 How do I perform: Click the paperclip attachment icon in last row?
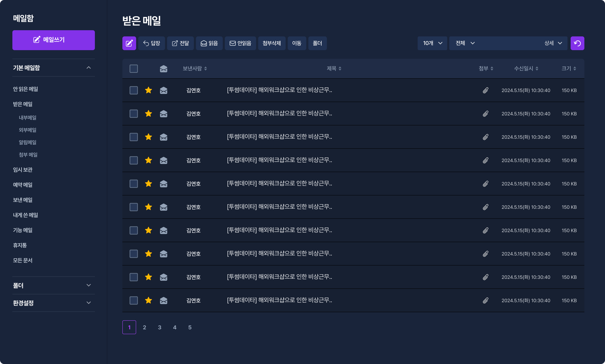click(x=485, y=300)
